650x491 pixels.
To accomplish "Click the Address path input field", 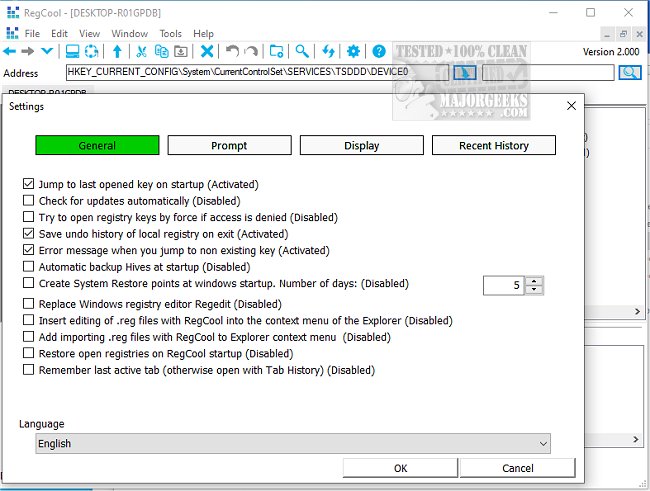I will coord(257,72).
